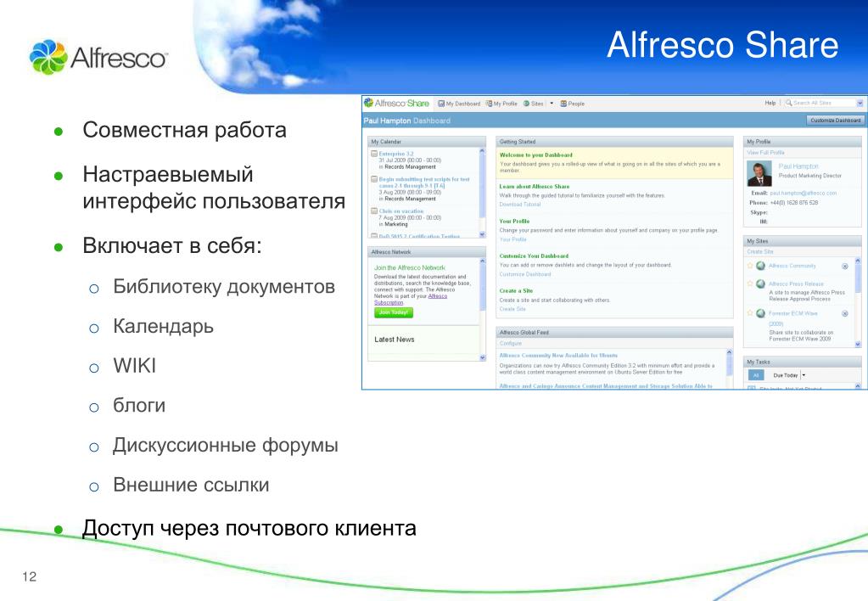Open the Alfresco Community site
868x601 pixels.
coord(792,266)
